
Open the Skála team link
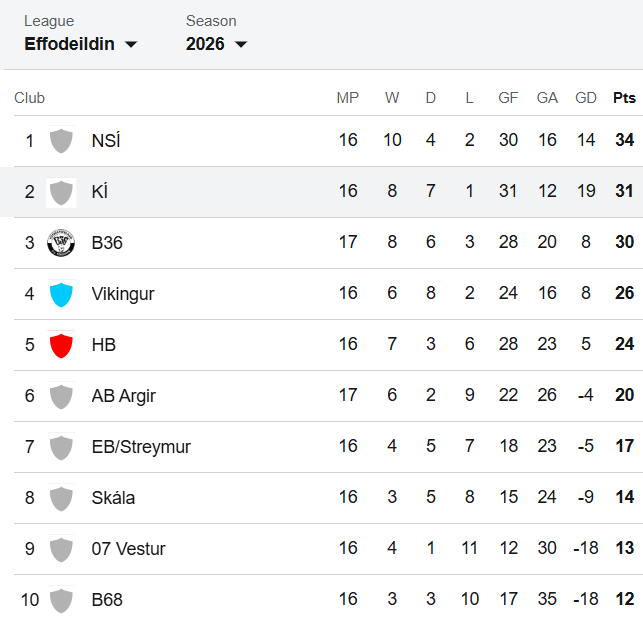pos(113,498)
